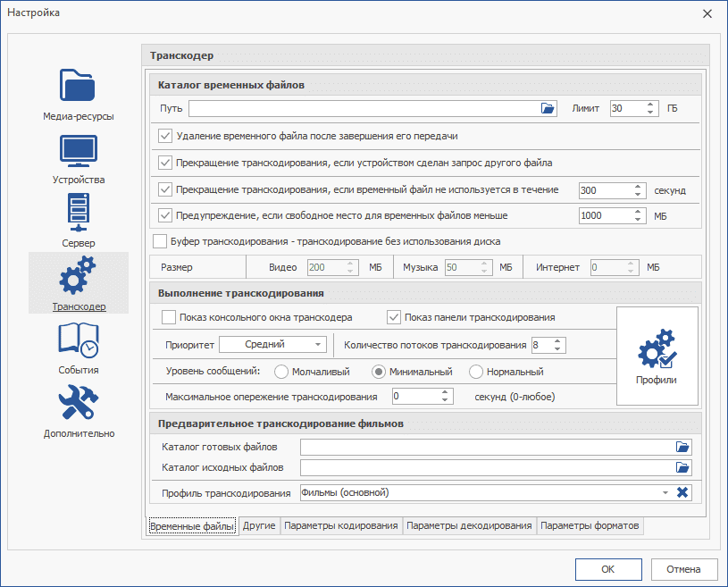Image resolution: width=728 pixels, height=587 pixels.
Task: Clear the Профиль транскодирования selection
Action: click(682, 492)
